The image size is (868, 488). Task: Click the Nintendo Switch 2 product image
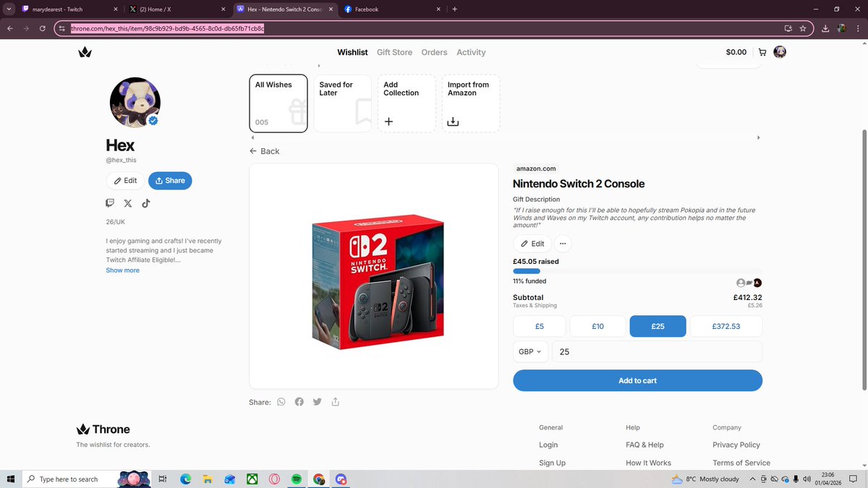point(374,276)
